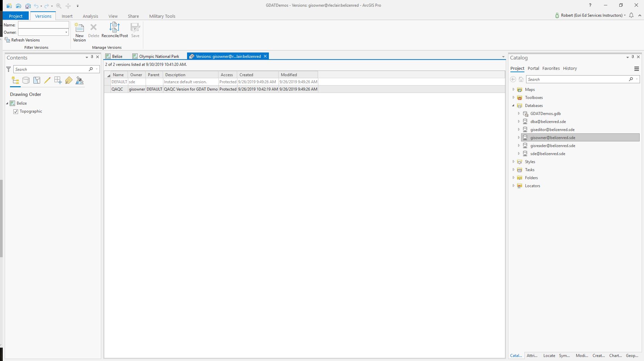Expand the Maps node in Catalog
Viewport: 644px width, 361px height.
pos(514,90)
